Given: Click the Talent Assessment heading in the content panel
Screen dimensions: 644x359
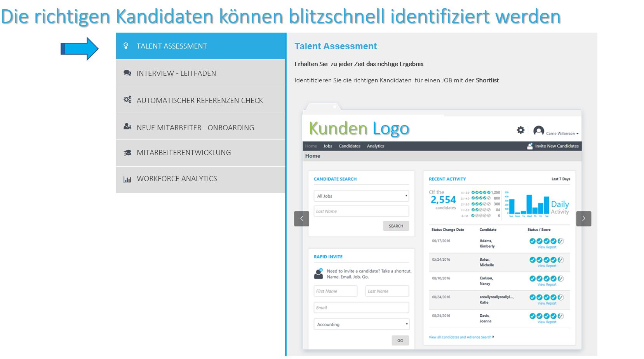Looking at the screenshot, I should [336, 46].
